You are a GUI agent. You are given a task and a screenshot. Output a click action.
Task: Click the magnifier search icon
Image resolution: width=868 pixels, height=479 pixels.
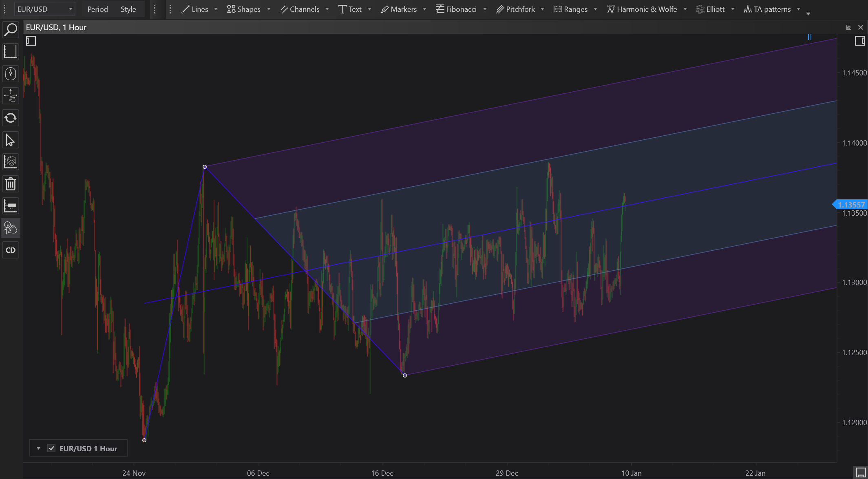tap(11, 30)
